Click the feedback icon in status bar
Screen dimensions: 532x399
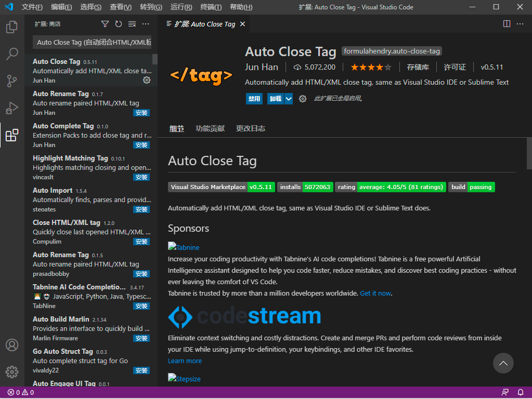(505, 393)
